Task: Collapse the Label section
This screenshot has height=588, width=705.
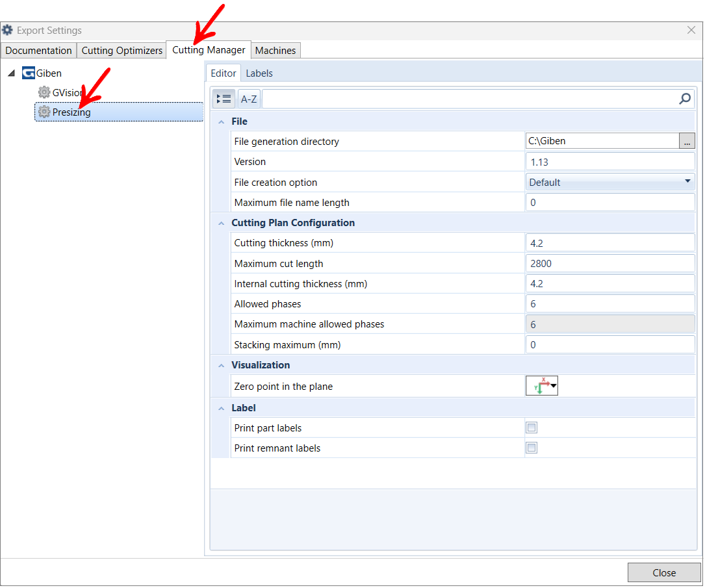Action: coord(221,408)
